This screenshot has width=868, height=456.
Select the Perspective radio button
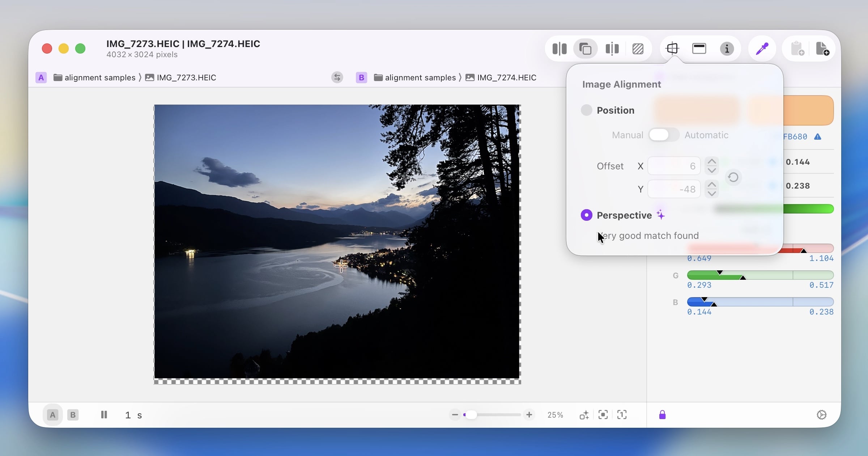pyautogui.click(x=586, y=215)
